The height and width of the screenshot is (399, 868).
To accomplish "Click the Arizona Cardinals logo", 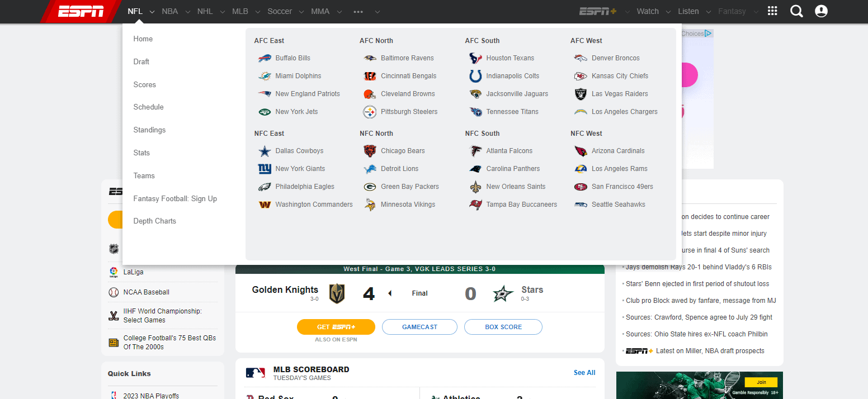I will pyautogui.click(x=581, y=151).
